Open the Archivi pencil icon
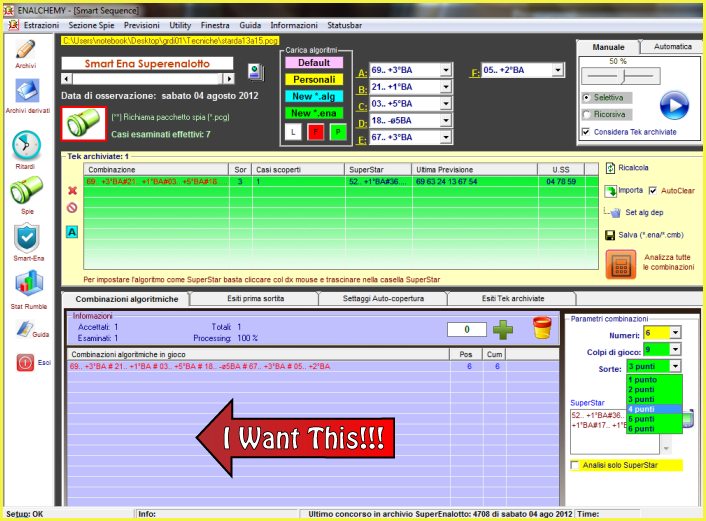706x521 pixels. (x=25, y=49)
